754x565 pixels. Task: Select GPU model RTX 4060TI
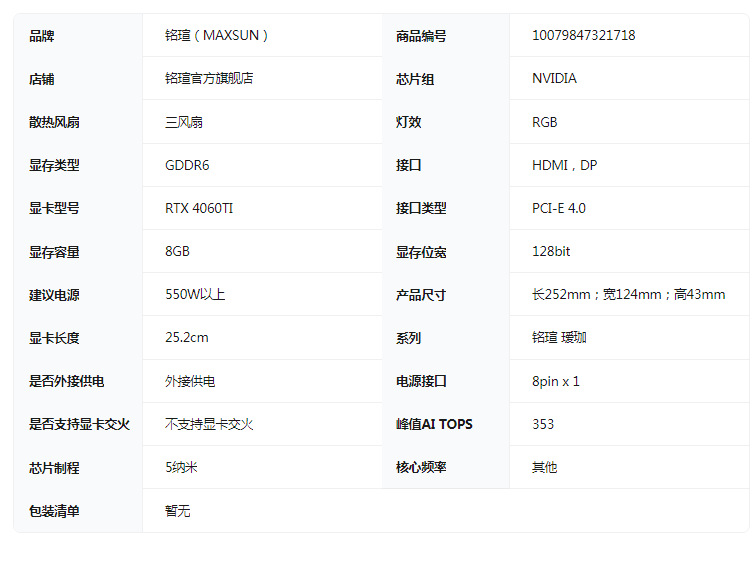coord(199,208)
